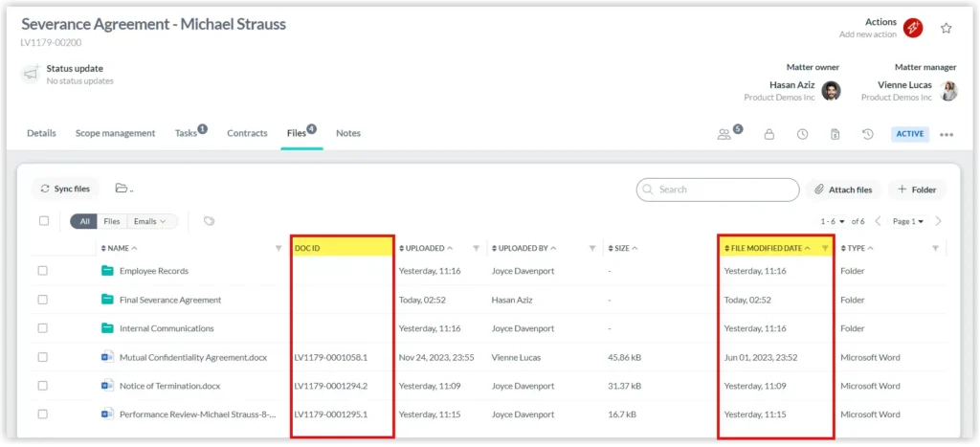Open the three-dot more options menu

(947, 134)
